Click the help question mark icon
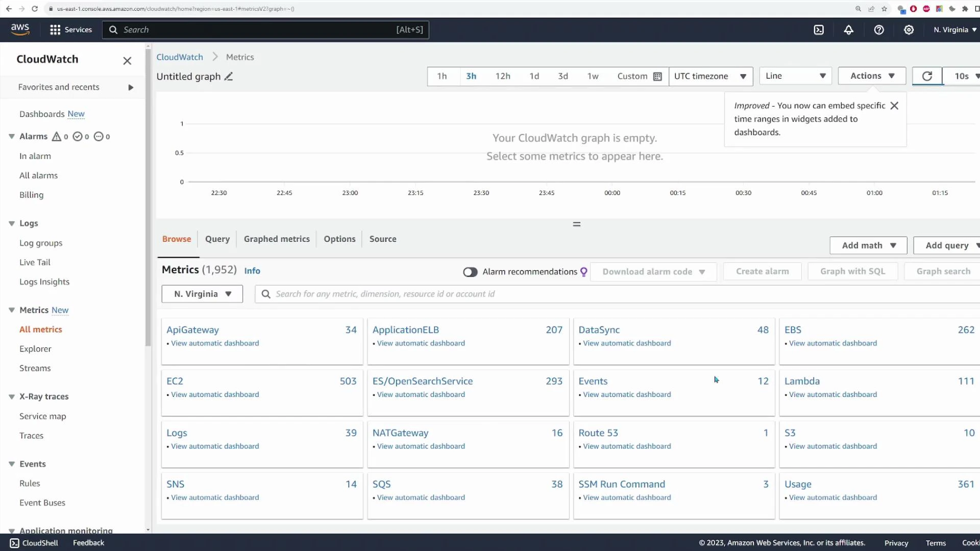This screenshot has height=551, width=980. pyautogui.click(x=879, y=30)
